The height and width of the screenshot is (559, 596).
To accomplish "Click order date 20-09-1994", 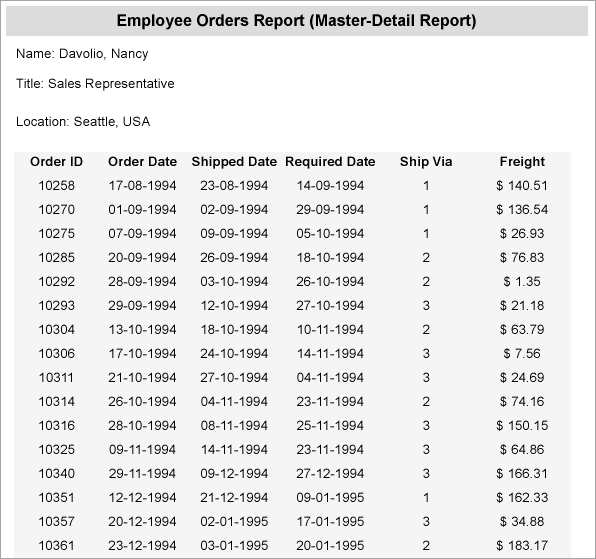I will [x=143, y=258].
